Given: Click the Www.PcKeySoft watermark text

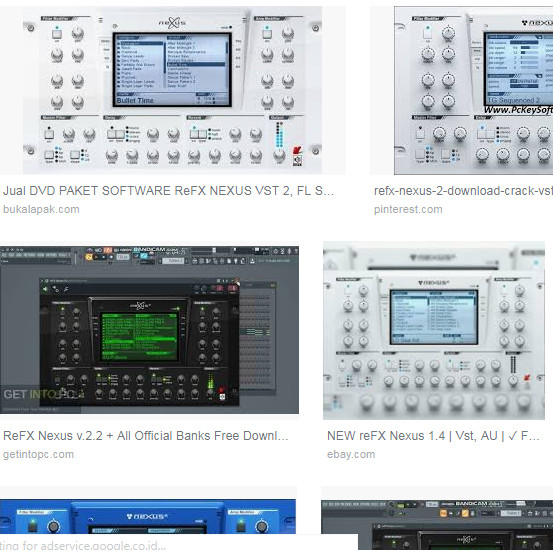Looking at the screenshot, I should pyautogui.click(x=518, y=110).
